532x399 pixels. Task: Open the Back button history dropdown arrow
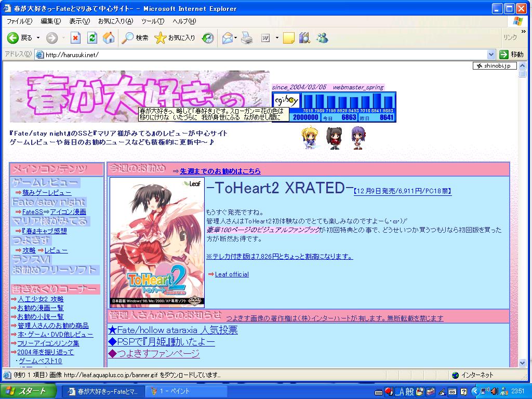tap(38, 37)
